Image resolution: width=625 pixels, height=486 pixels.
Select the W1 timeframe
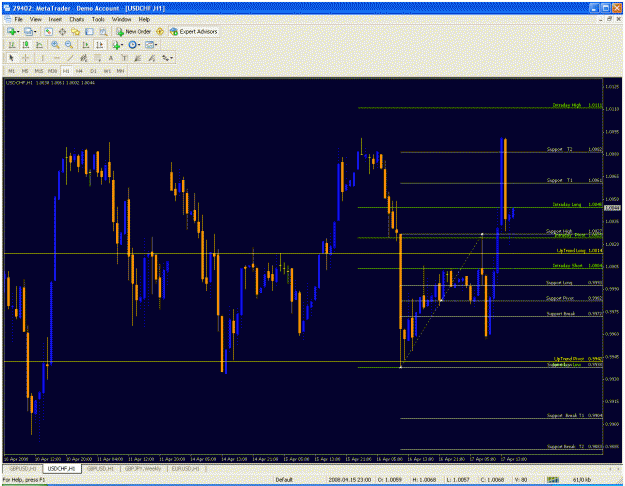point(107,71)
